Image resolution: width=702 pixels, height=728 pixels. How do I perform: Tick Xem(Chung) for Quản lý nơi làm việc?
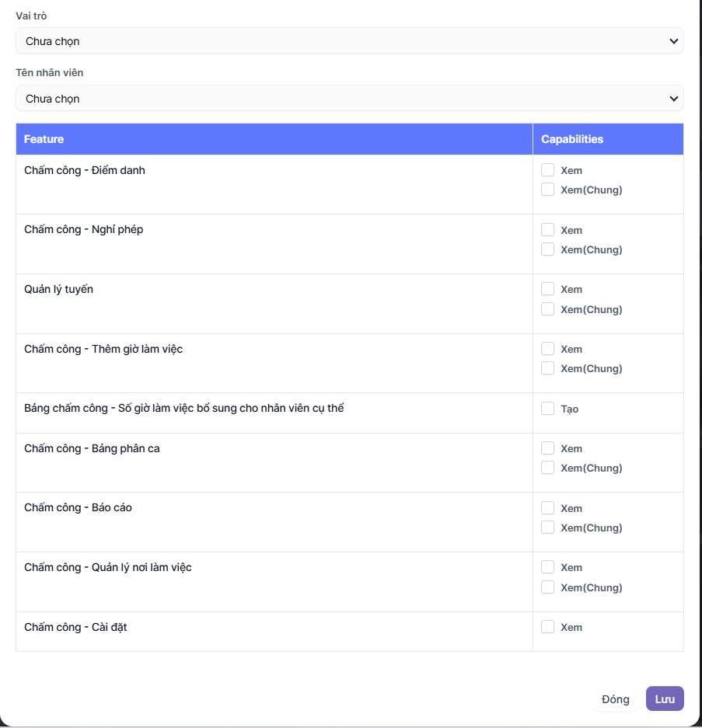pos(548,587)
